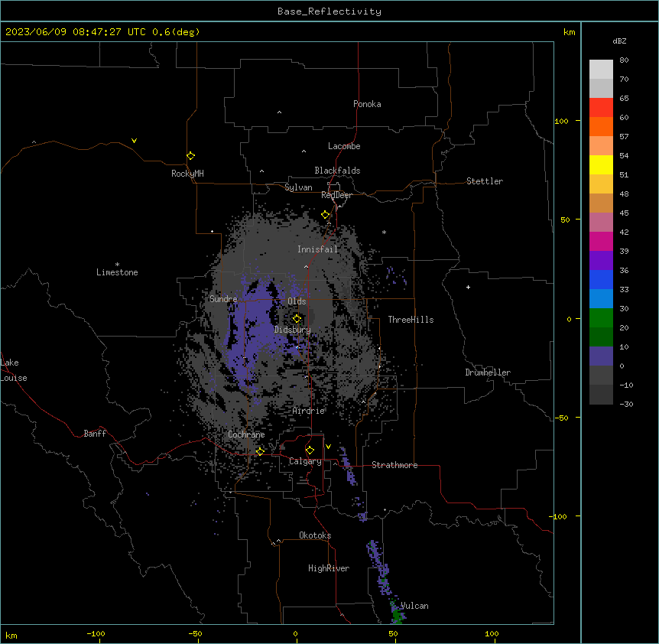The height and width of the screenshot is (644, 659).
Task: Click the ThreeHills label
Action: coord(411,320)
